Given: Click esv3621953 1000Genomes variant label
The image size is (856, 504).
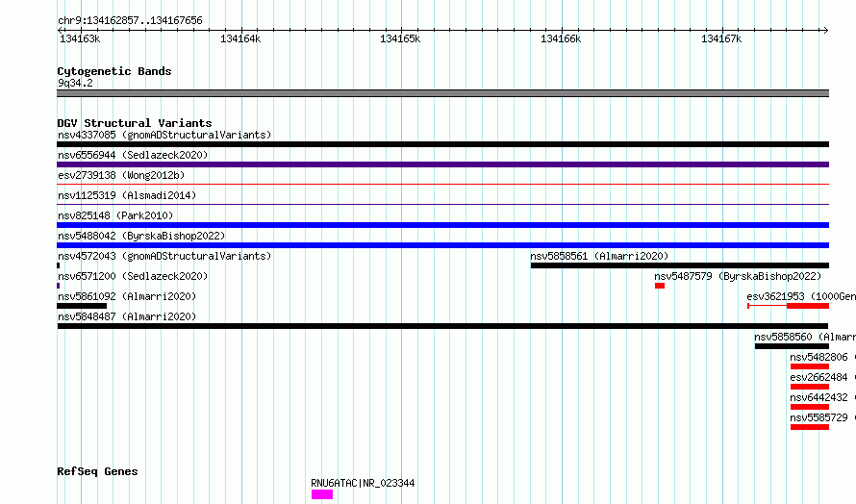Looking at the screenshot, I should [x=801, y=296].
